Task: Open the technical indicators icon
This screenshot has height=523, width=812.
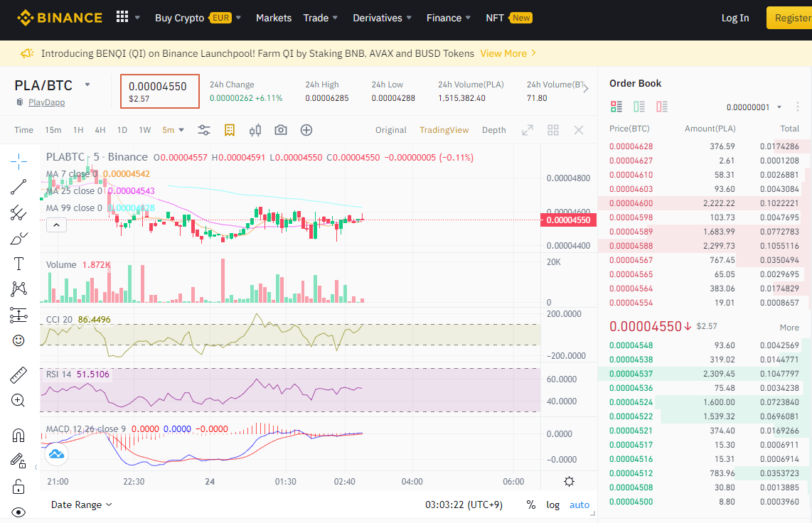Action: click(x=230, y=130)
